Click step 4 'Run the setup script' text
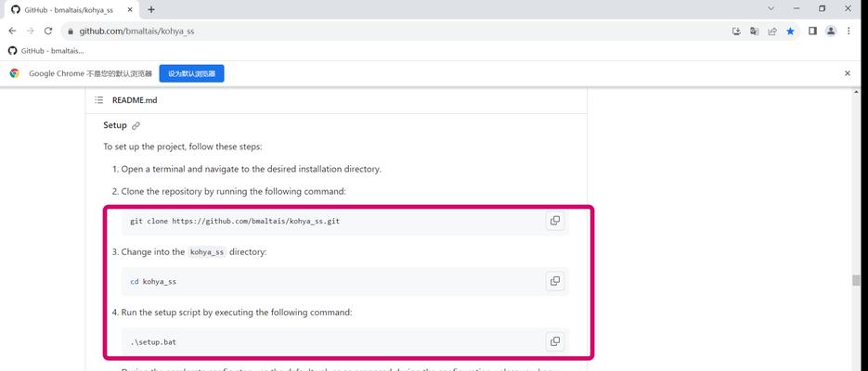Image resolution: width=868 pixels, height=371 pixels. [x=237, y=313]
